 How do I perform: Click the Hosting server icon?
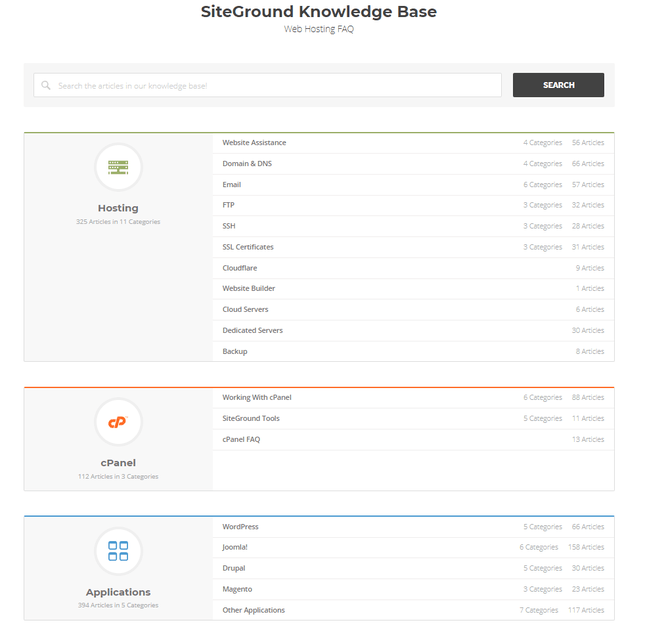118,167
